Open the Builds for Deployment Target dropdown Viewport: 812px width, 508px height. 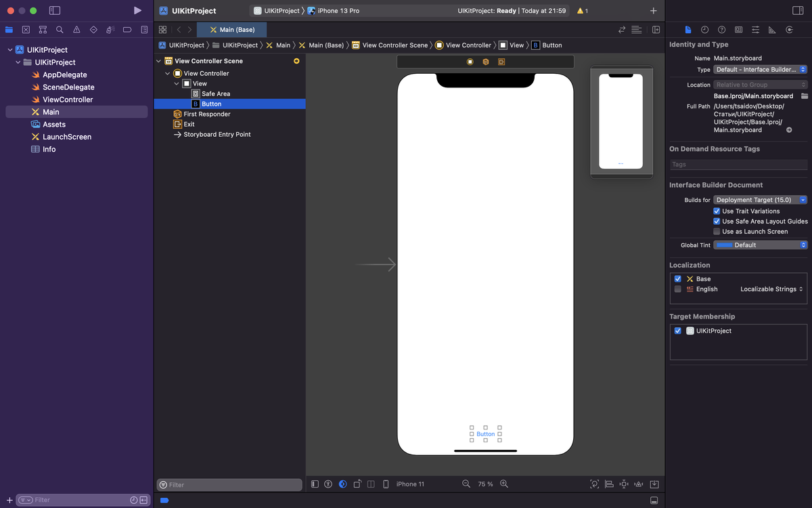click(760, 200)
